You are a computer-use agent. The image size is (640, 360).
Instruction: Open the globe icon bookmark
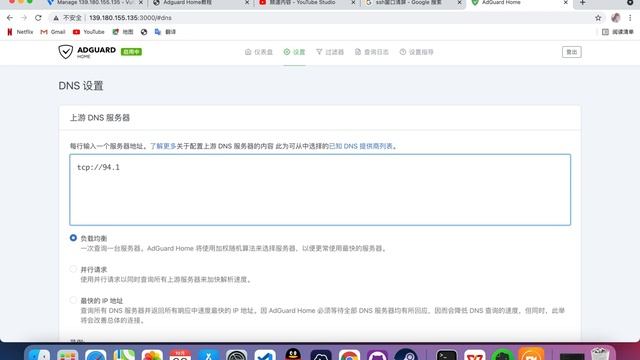point(144,32)
